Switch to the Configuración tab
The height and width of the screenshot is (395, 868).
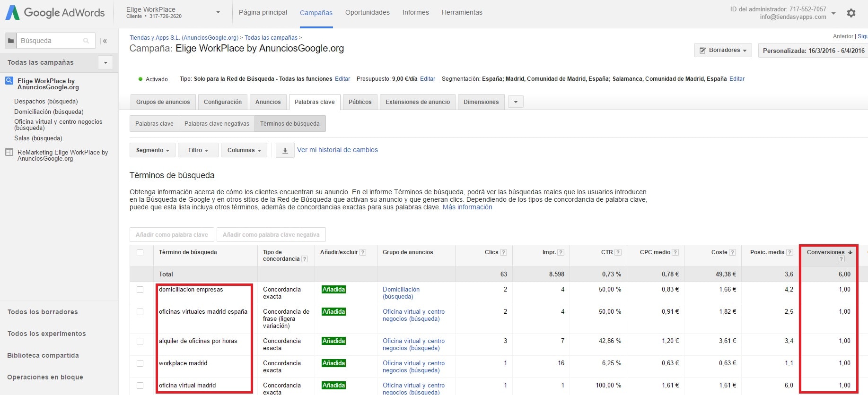point(223,102)
